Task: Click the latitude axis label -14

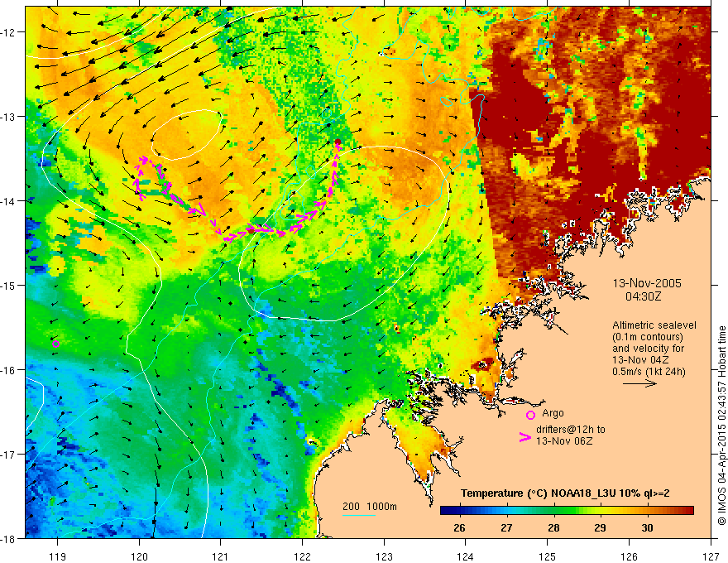Action: point(9,201)
